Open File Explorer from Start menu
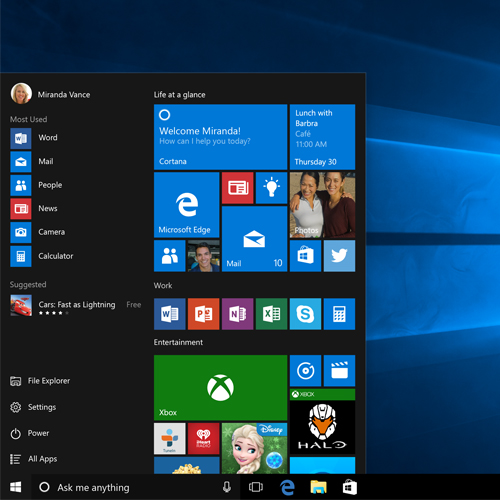This screenshot has width=500, height=500. pos(40,381)
